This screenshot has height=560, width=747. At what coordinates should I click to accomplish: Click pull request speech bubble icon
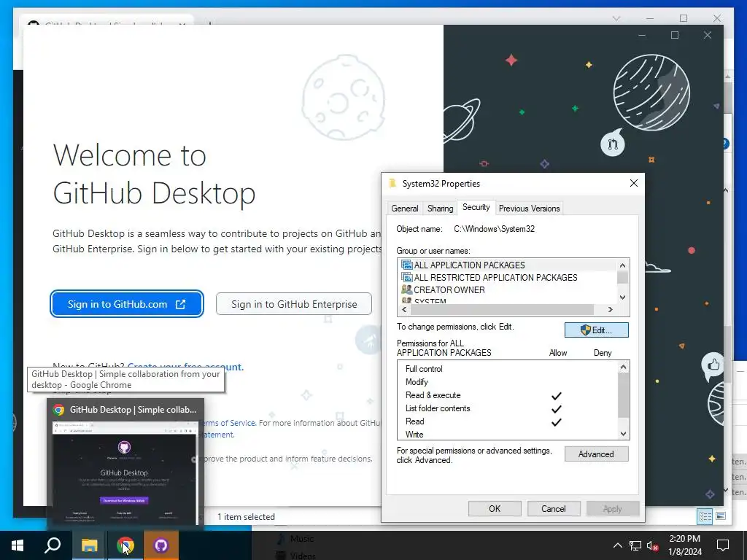[x=613, y=144]
